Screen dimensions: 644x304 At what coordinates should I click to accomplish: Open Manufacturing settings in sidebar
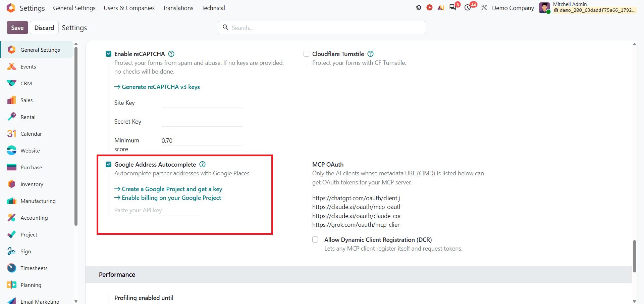click(37, 201)
